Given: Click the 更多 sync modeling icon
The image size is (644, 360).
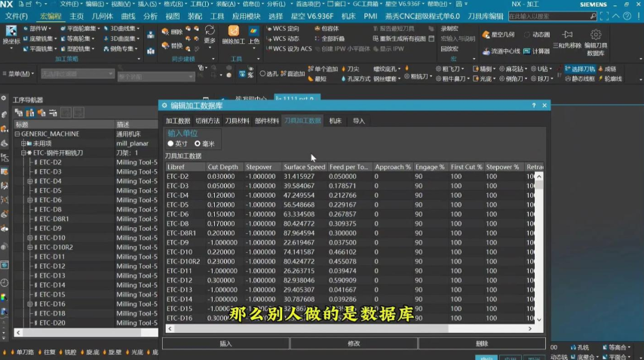Looking at the screenshot, I should click(x=210, y=34).
